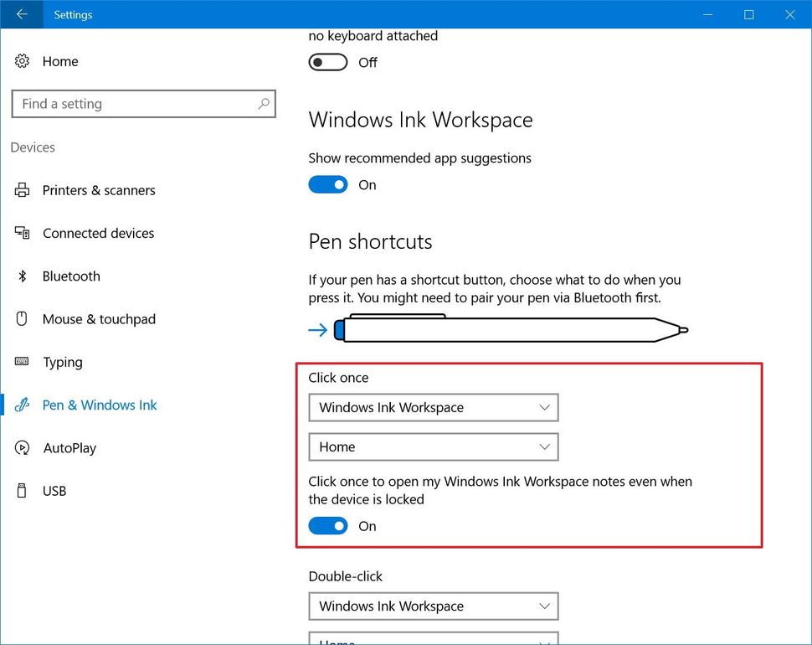This screenshot has width=812, height=645.
Task: Turn on the keyboard attached switch
Action: [x=326, y=61]
